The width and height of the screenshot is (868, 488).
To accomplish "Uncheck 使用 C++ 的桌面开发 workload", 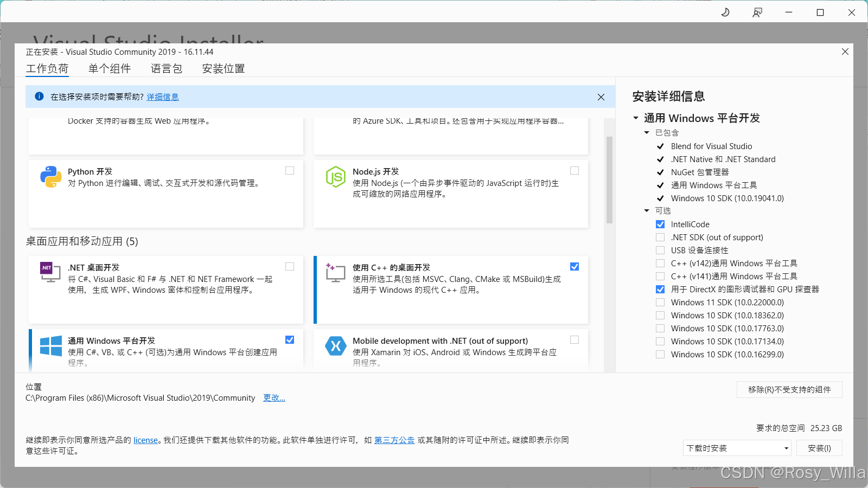I will [x=575, y=266].
